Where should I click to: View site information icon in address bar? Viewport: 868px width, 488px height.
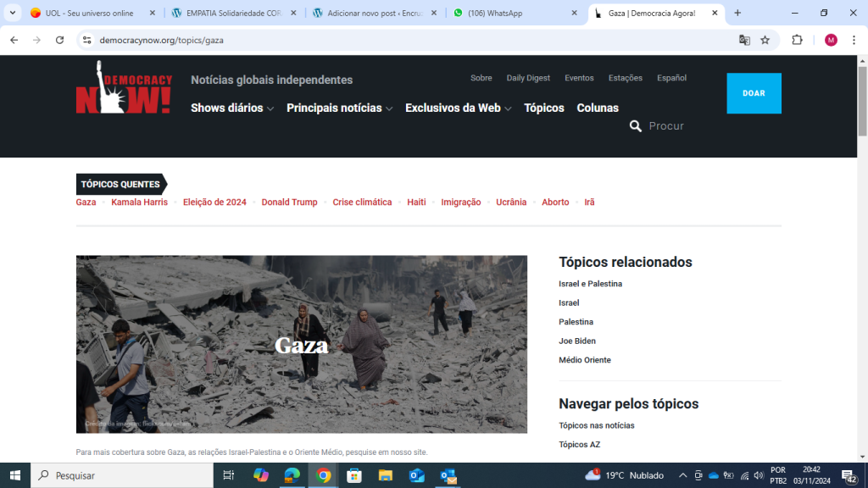pyautogui.click(x=86, y=40)
